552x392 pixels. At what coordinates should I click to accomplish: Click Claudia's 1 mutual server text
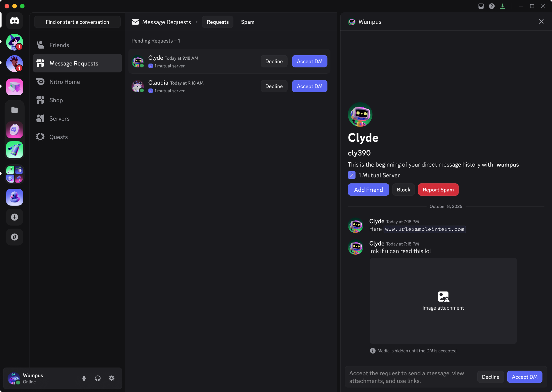170,91
